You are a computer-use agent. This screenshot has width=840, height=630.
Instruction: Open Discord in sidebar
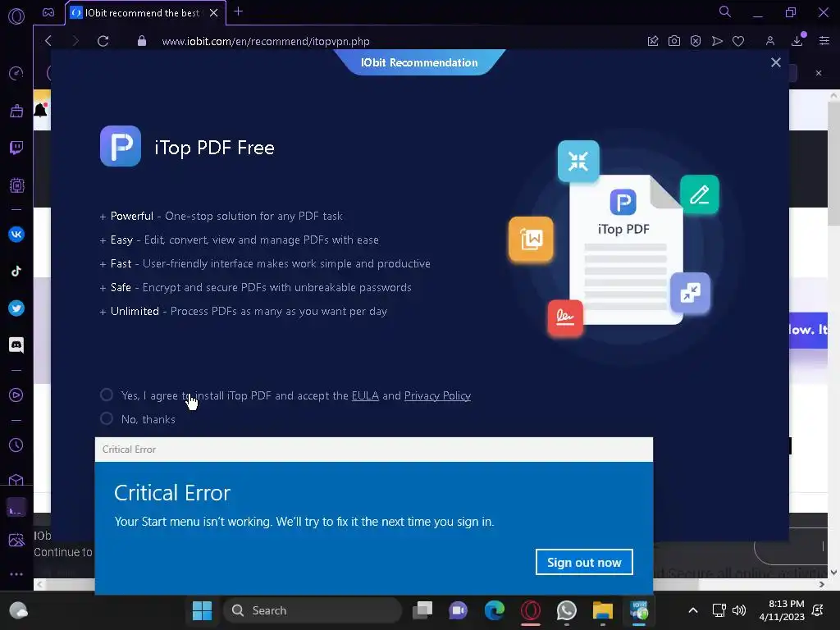pyautogui.click(x=16, y=345)
